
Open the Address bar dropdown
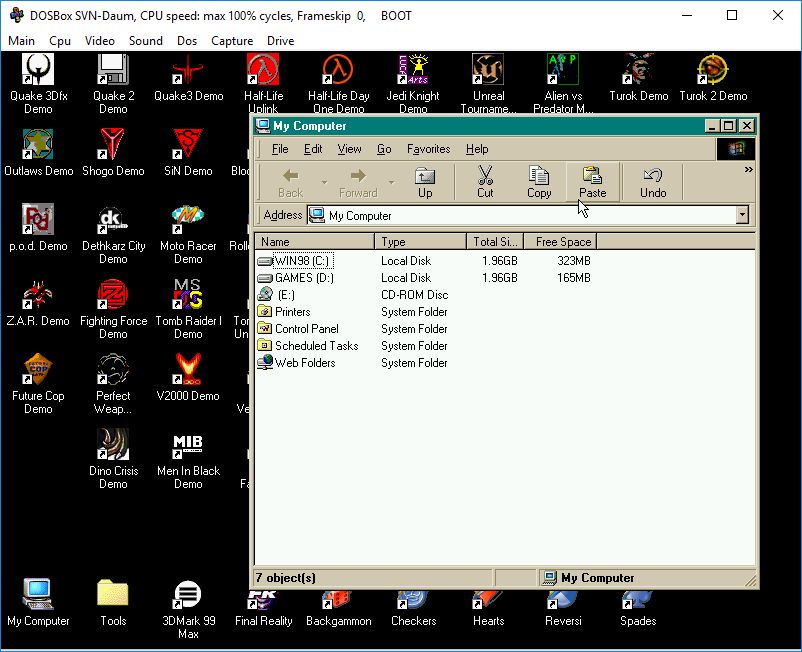[741, 215]
